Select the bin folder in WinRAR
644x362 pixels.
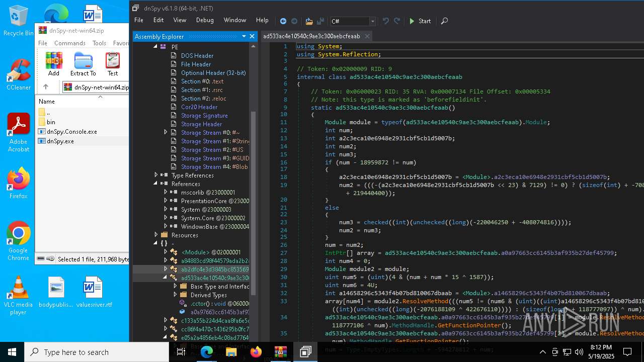(51, 122)
